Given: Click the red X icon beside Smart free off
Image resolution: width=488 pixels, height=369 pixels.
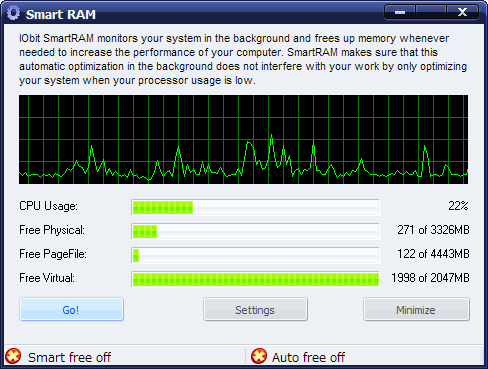Looking at the screenshot, I should click(x=13, y=356).
